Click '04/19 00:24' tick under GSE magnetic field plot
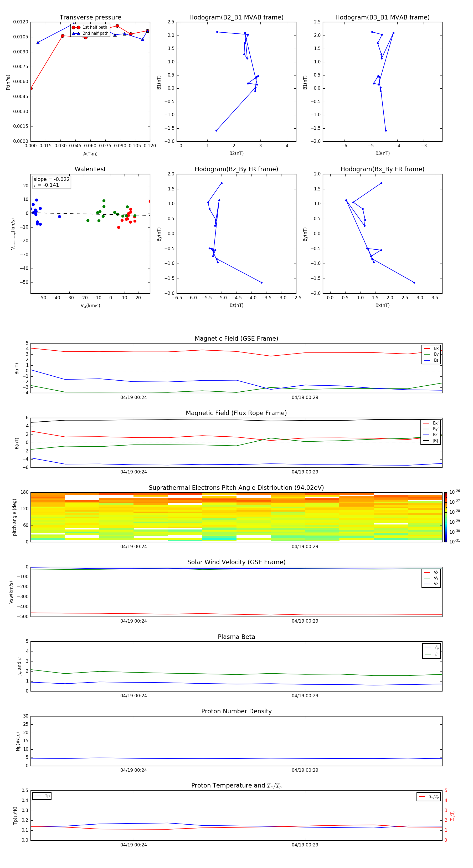The height and width of the screenshot is (868, 473). (x=134, y=398)
